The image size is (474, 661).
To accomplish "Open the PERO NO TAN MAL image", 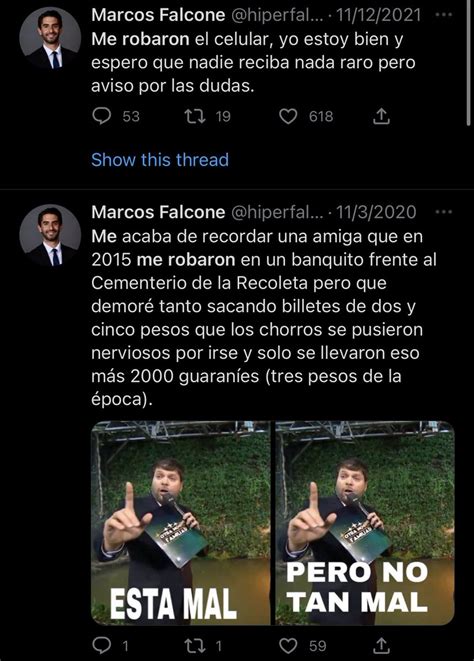I will click(365, 523).
